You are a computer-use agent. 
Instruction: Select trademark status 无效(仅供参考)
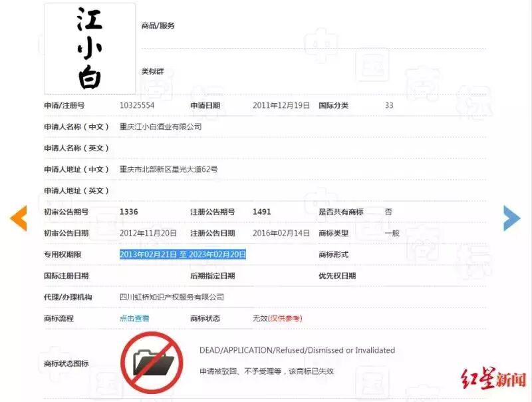277,318
